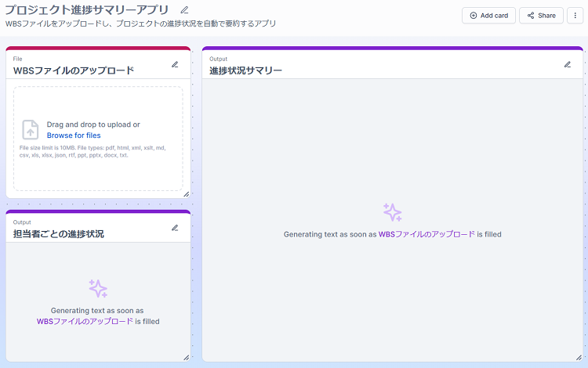Click the sparkle icon in 担当者ごとの進捗状況 card
This screenshot has width=588, height=368.
tap(98, 289)
